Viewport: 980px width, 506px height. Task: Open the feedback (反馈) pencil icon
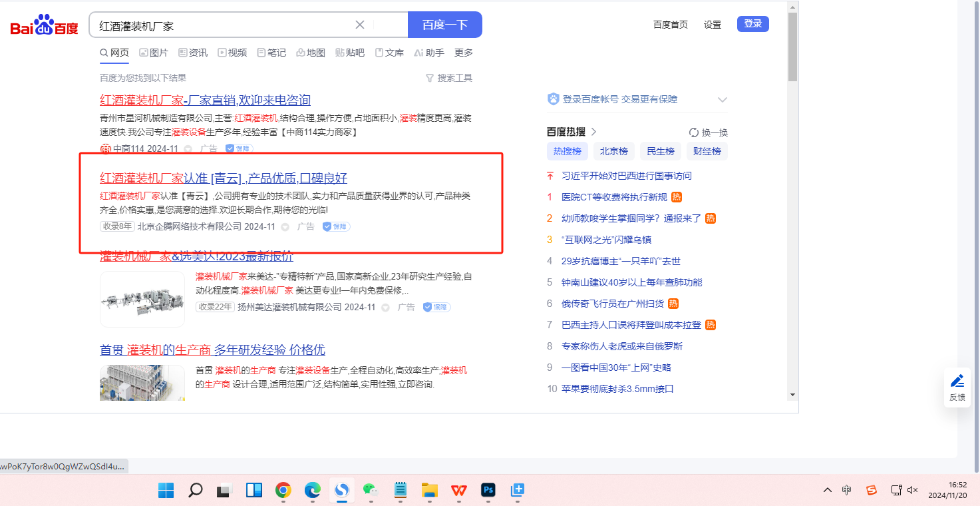pos(957,381)
